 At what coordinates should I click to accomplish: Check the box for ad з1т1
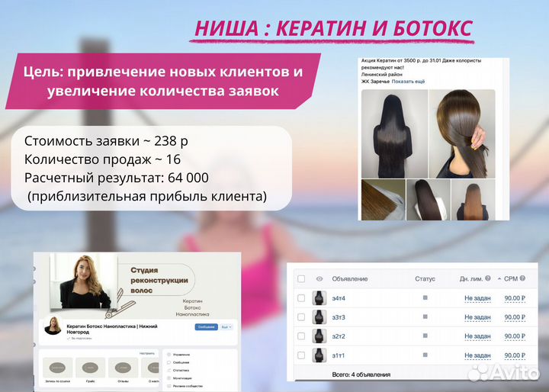(x=301, y=355)
